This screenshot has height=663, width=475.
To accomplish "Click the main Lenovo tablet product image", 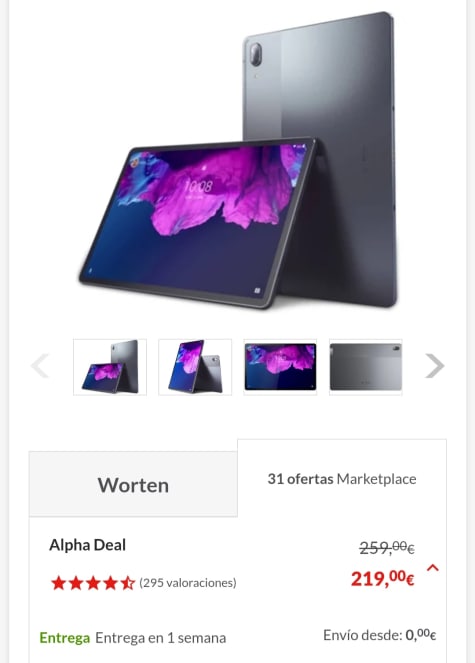I will coord(237,161).
